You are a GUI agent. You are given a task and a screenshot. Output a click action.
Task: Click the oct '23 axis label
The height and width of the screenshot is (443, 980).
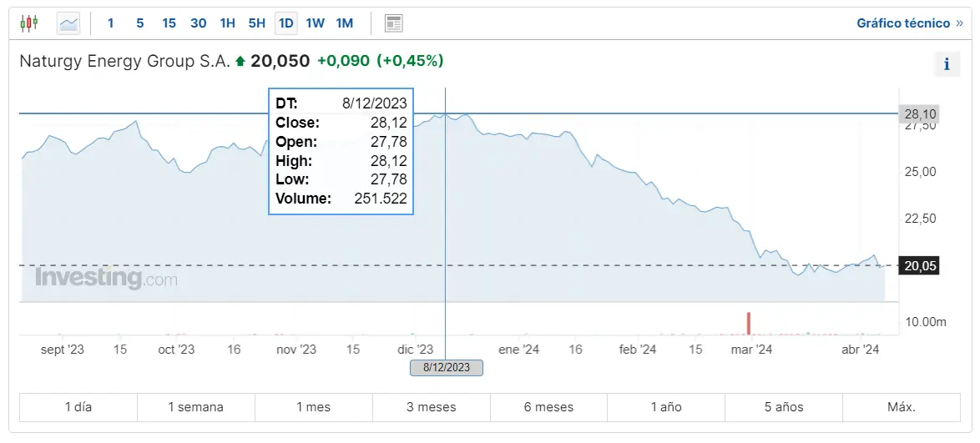(x=176, y=350)
